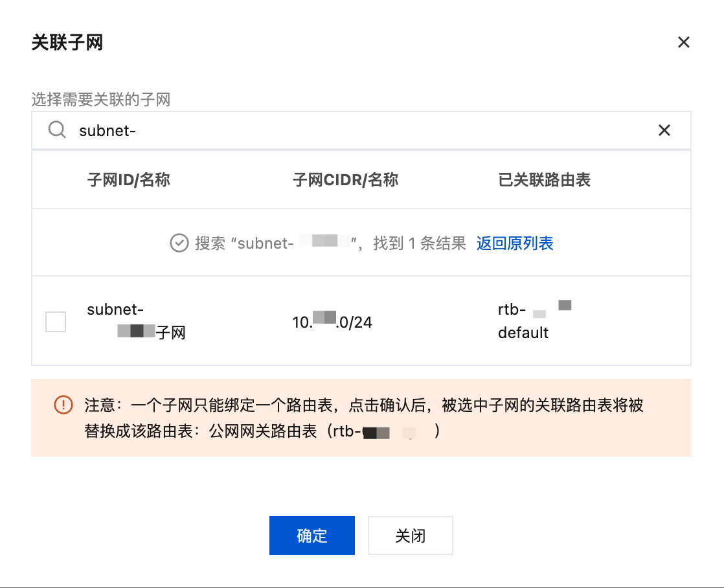Click the search success checkmark icon
The image size is (724, 588).
(x=179, y=243)
